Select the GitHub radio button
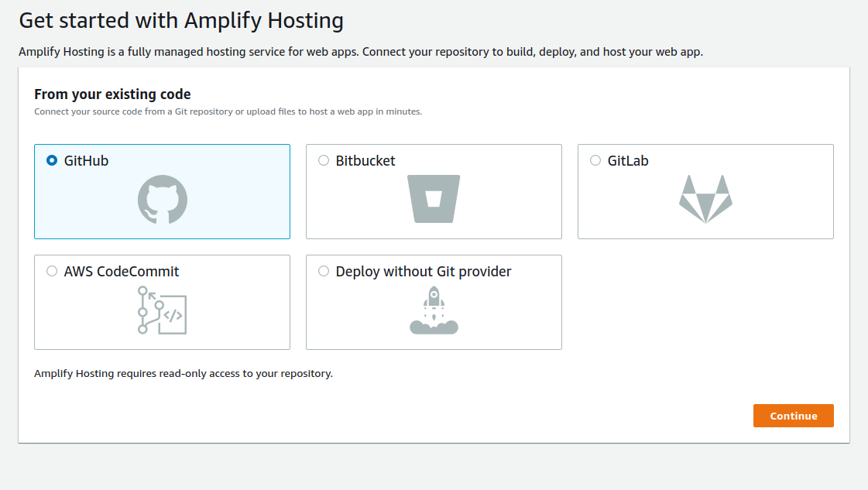868x490 pixels. pyautogui.click(x=52, y=161)
